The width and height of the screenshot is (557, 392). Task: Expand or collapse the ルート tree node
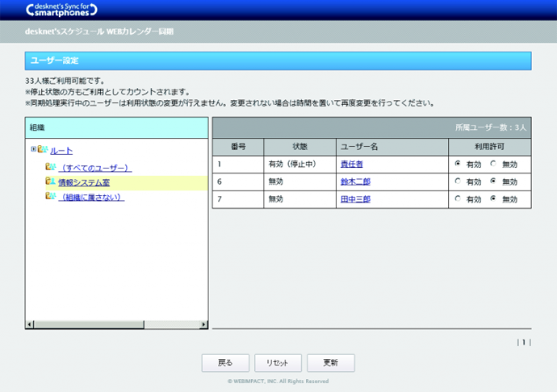[x=33, y=149]
